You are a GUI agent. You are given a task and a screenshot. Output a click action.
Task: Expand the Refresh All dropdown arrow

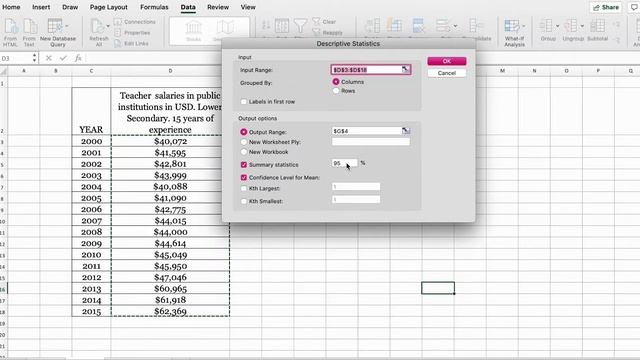[x=108, y=26]
